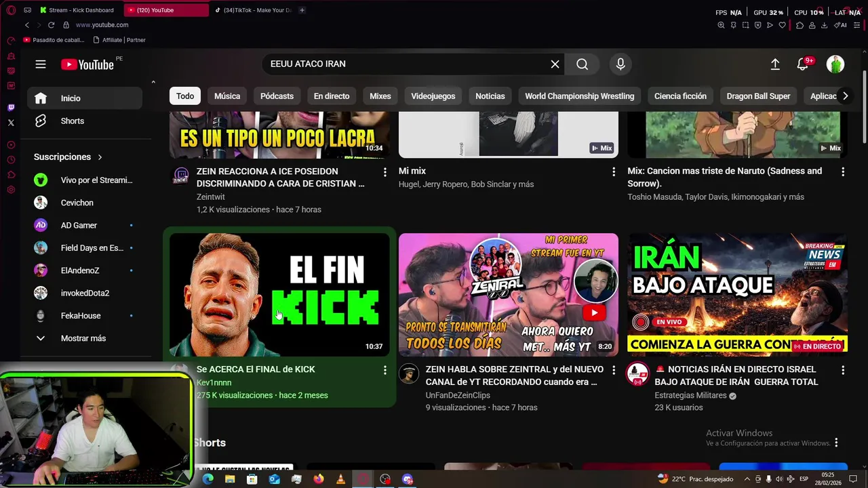Open Pasadito de caball... bookmark
Image resolution: width=868 pixels, height=488 pixels.
tap(54, 40)
